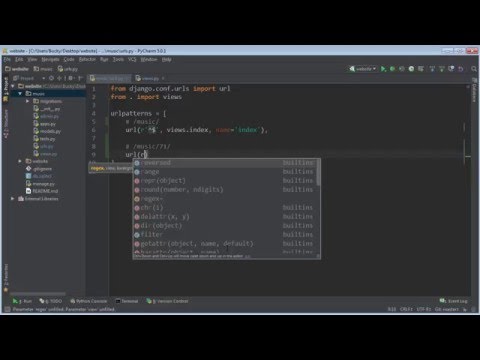Open the run configuration dropdown 'website'
This screenshot has width=480, height=360.
pos(363,69)
